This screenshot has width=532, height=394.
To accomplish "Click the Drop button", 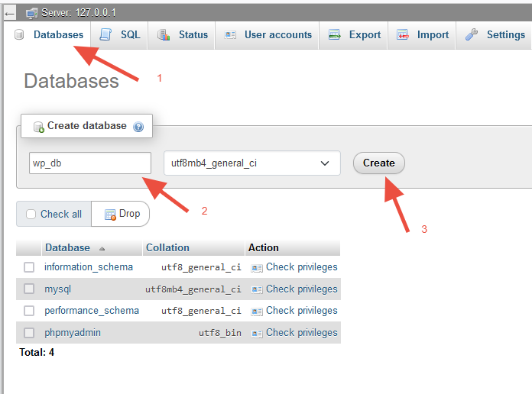I will (x=122, y=214).
